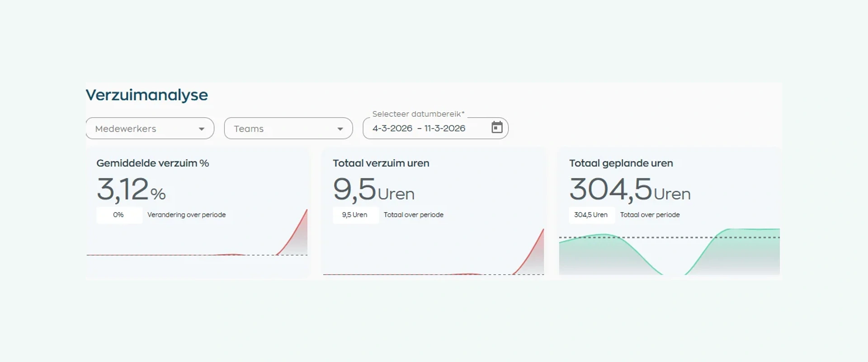The image size is (868, 362).
Task: Click the green planned hours area chart
Action: coord(670,252)
